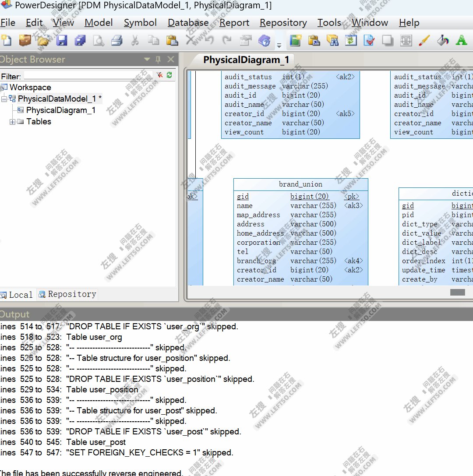The height and width of the screenshot is (476, 473).
Task: Click the Save All diskettes icon
Action: pos(80,40)
